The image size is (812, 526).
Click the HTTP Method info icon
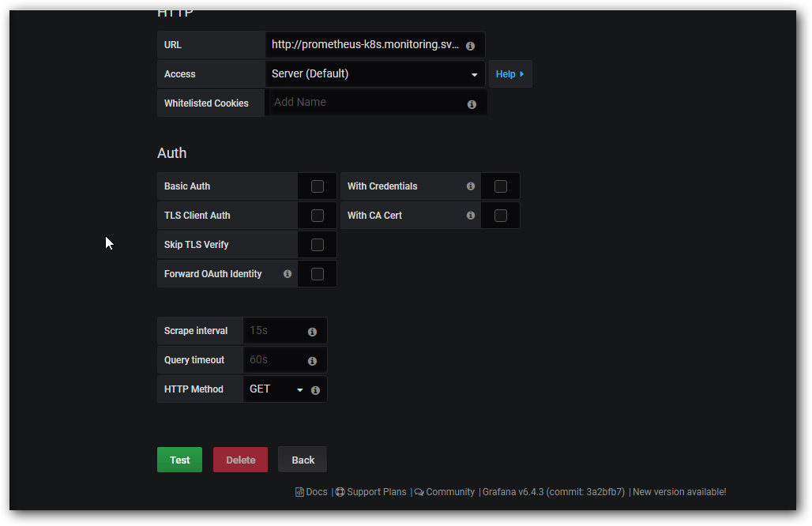click(315, 390)
